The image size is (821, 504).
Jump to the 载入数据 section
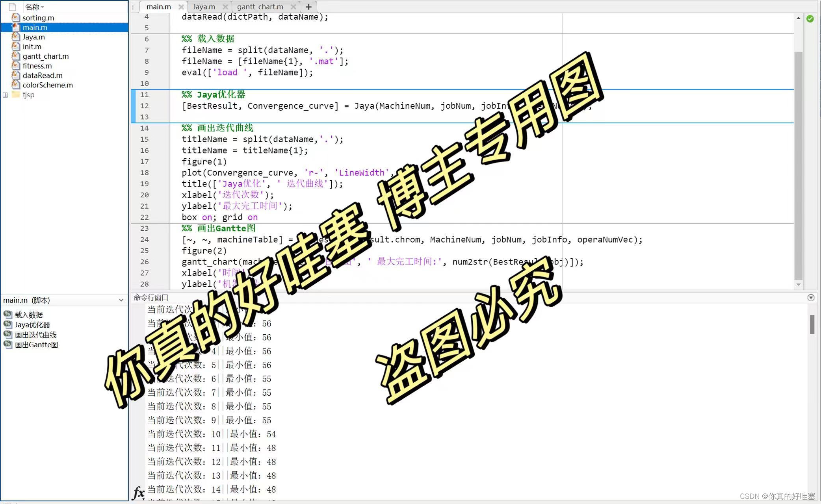point(29,315)
